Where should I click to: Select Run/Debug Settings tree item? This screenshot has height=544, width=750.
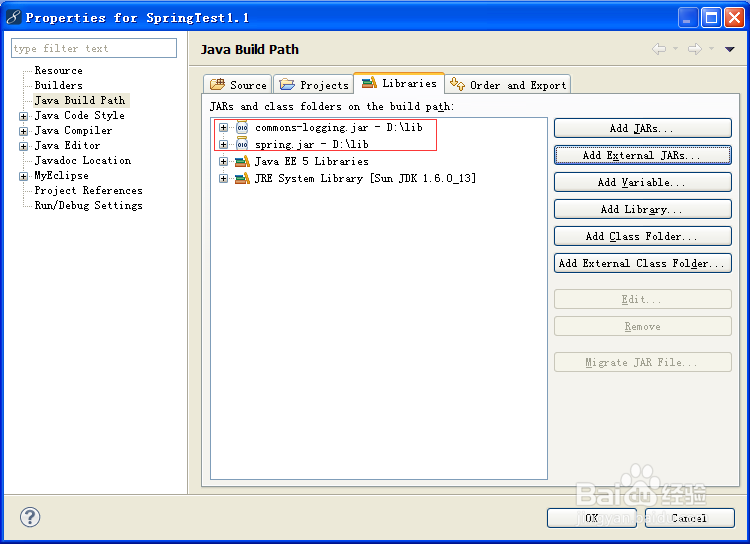point(88,205)
